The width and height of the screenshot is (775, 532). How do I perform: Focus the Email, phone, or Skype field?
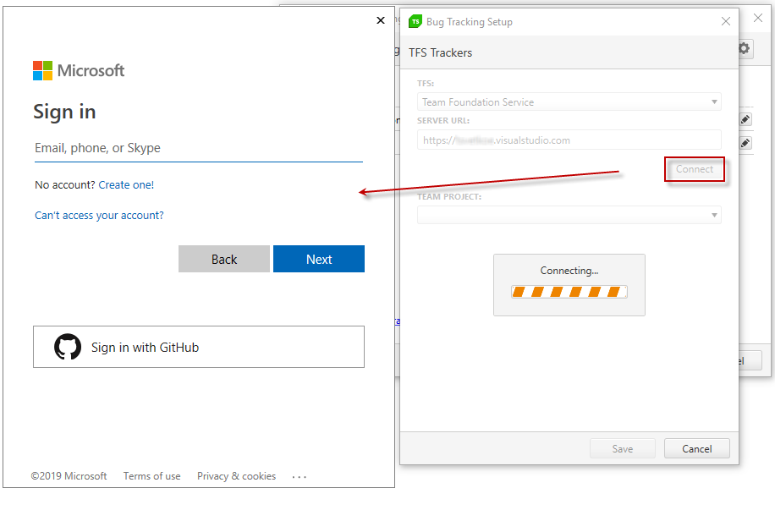coord(199,148)
